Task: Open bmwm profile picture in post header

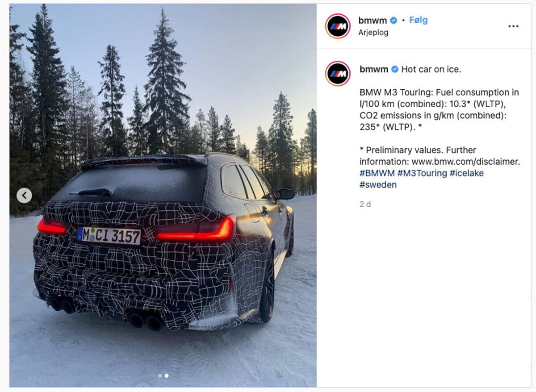Action: [x=338, y=26]
